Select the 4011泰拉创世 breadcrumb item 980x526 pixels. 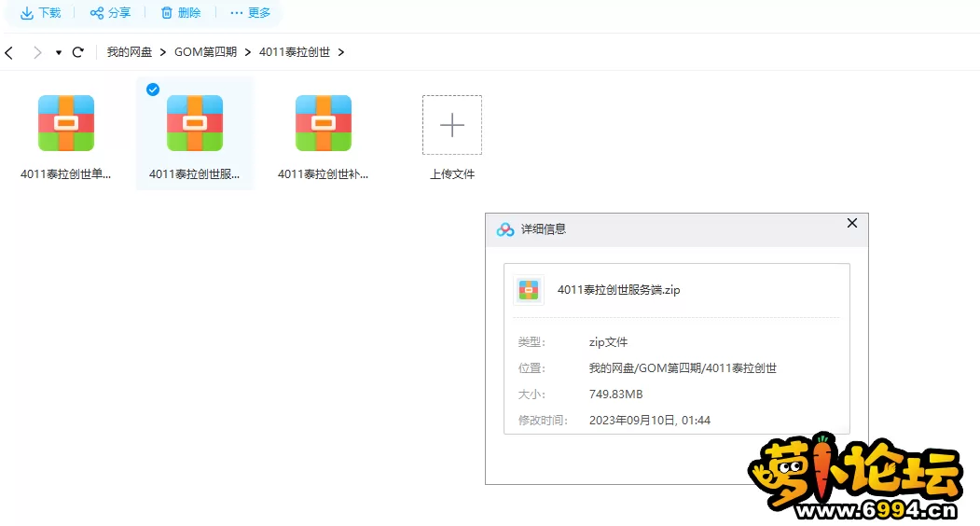coord(295,52)
